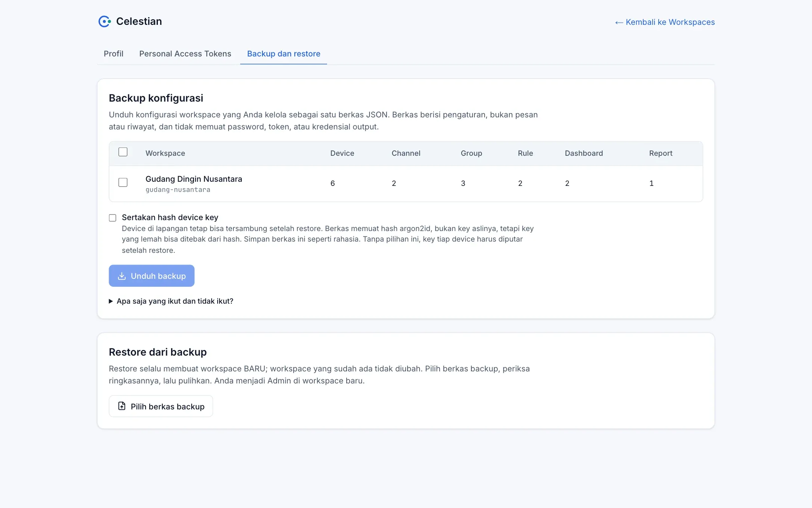Enable Sertakan hash device key checkbox
Screen dimensions: 812x508
[x=112, y=218]
